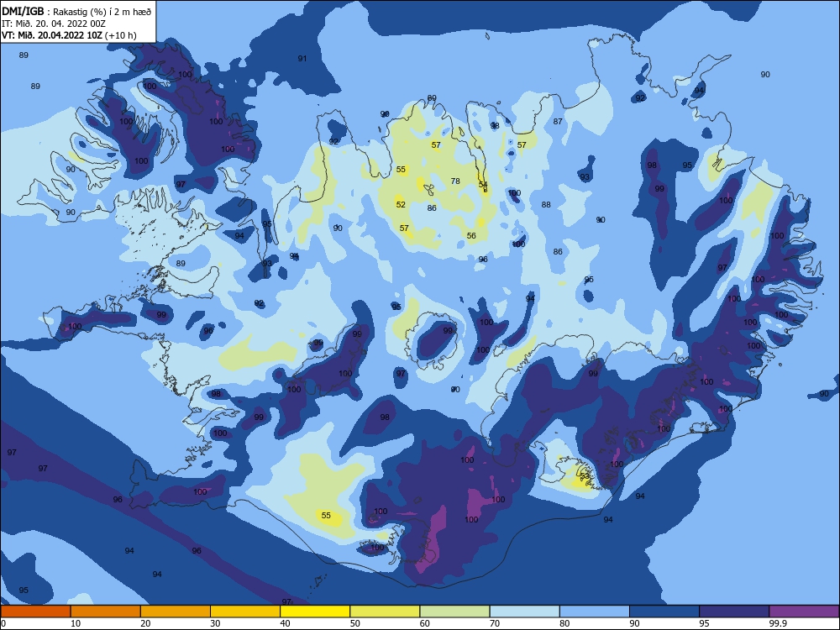
Task: Select the 'IT: Mið. 20. 04. 2022 00Z' line
Action: pyautogui.click(x=54, y=24)
